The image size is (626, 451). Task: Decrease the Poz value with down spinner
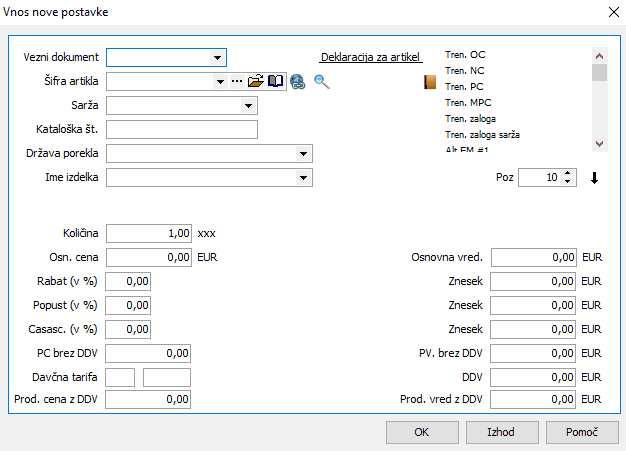[x=568, y=182]
